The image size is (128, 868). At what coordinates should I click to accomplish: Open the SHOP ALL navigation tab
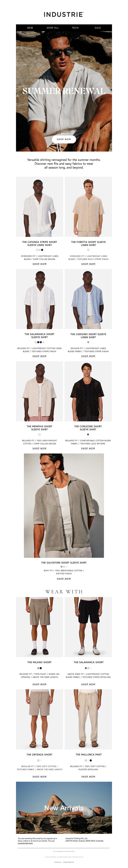[x=52, y=28]
